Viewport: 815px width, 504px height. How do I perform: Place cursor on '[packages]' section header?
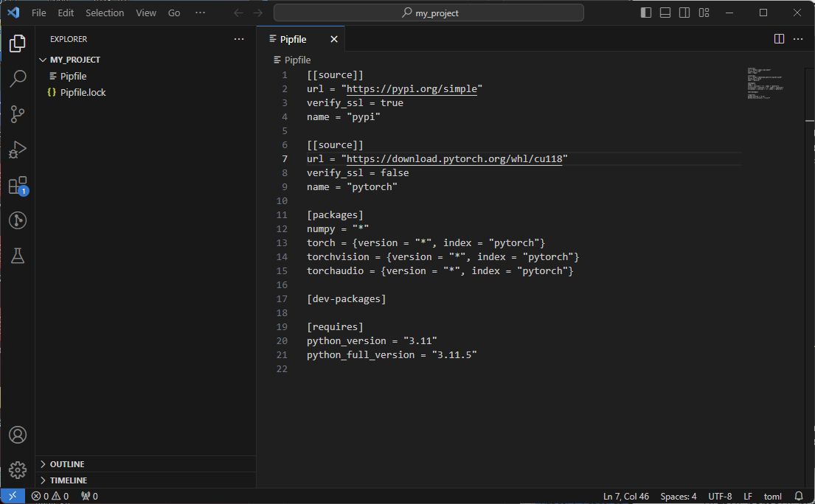[x=336, y=215]
